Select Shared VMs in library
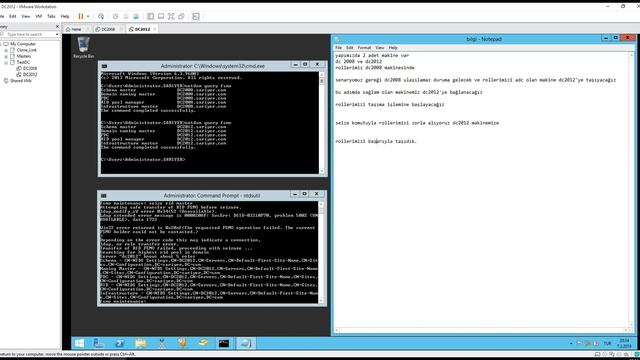Screen dimensions: 640x360 [20, 81]
